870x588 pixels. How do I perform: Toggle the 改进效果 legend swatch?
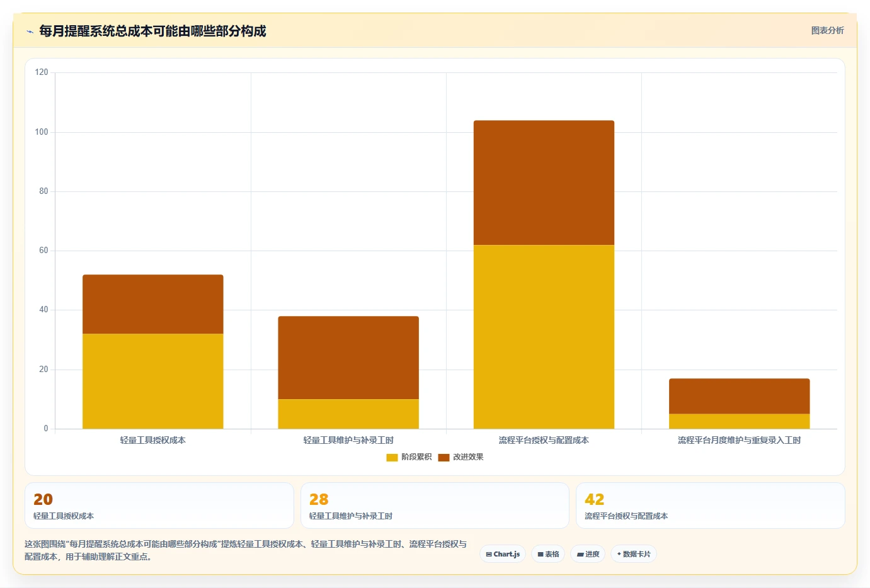click(444, 457)
